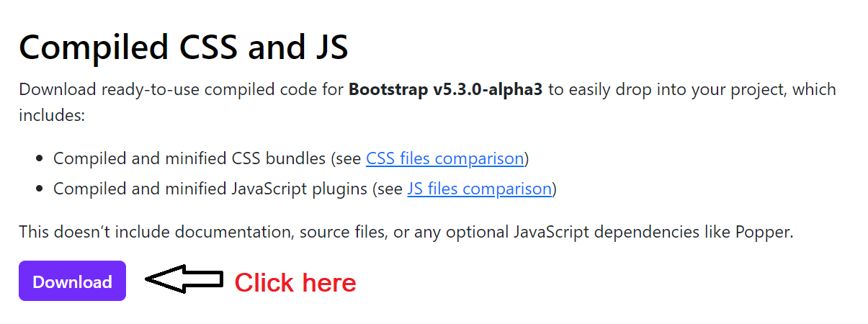Click the "Compiled CSS and JS" heading
Screen dimensions: 868x324
pos(184,48)
